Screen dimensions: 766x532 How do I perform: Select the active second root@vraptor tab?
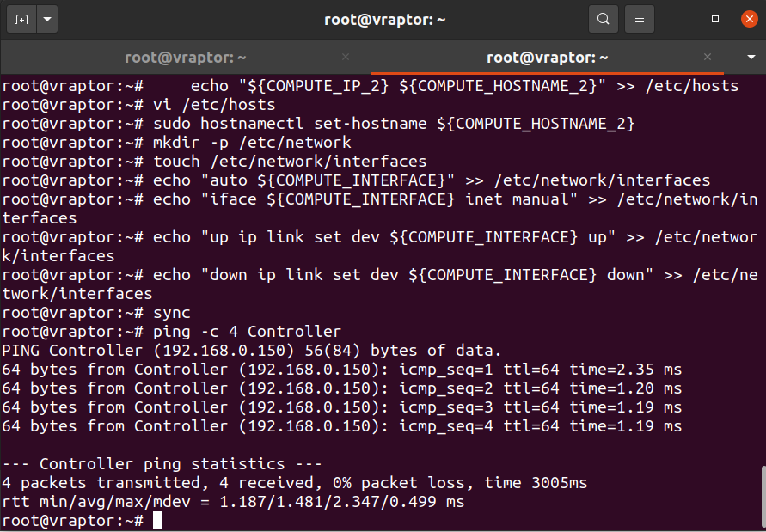(x=547, y=58)
